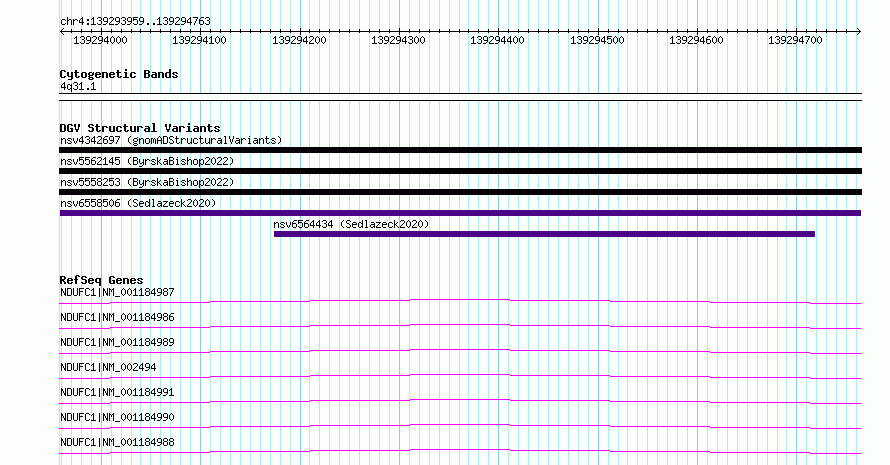Screen dimensions: 890x465
Task: Click ruler position 139294200
Action: [x=299, y=40]
